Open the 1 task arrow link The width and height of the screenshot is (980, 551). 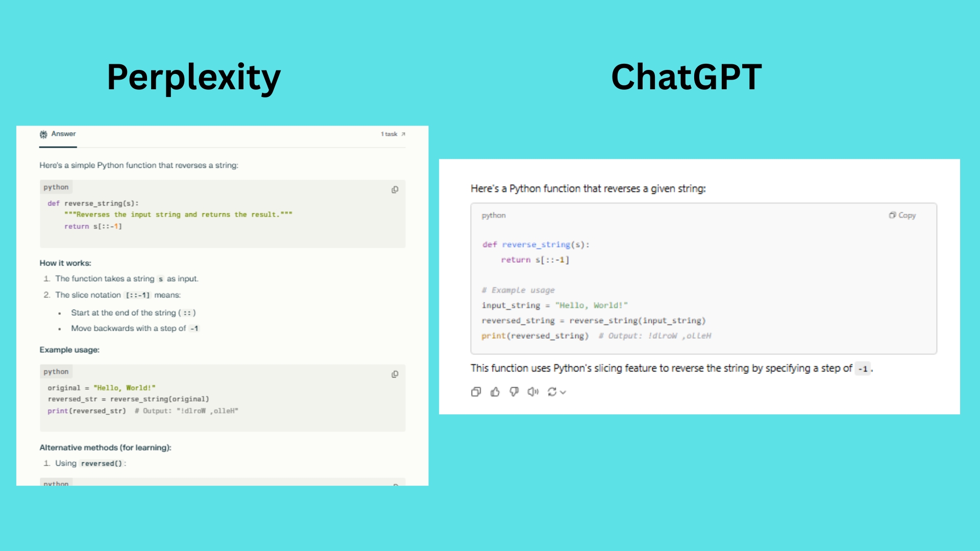tap(403, 134)
